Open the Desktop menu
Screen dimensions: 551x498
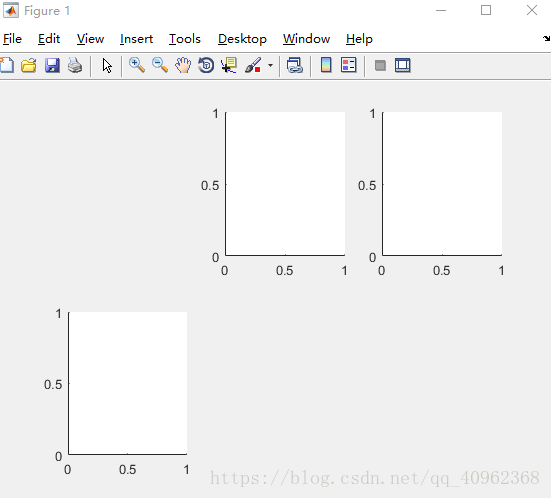pos(242,39)
